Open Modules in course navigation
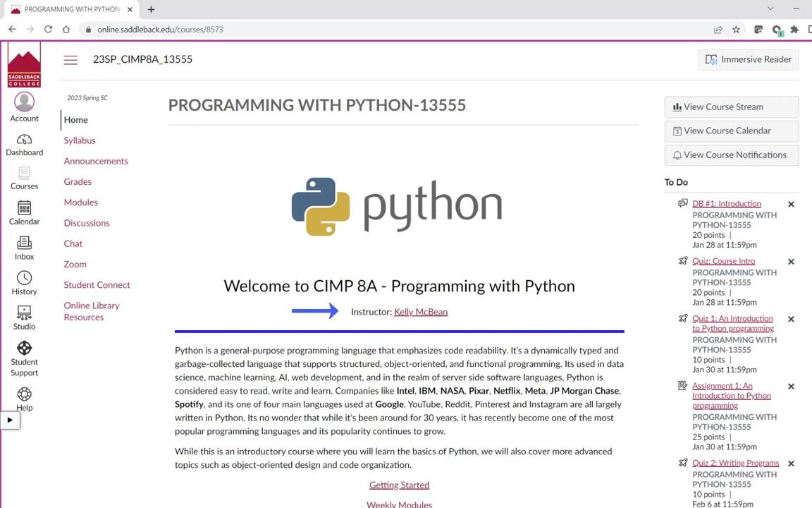Screen dimensions: 812x508 click(x=81, y=202)
